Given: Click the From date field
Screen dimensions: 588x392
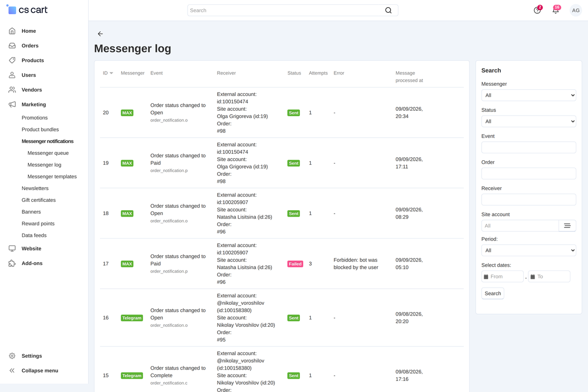Looking at the screenshot, I should (503, 277).
